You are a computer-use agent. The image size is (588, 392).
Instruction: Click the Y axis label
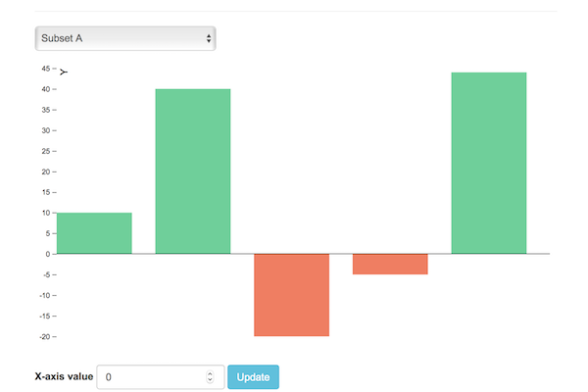pos(64,72)
